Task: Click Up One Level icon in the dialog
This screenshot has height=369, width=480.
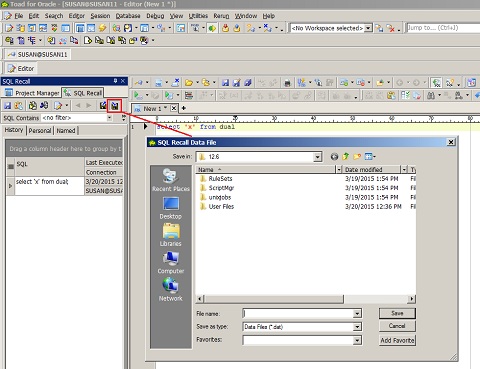Action: 346,156
